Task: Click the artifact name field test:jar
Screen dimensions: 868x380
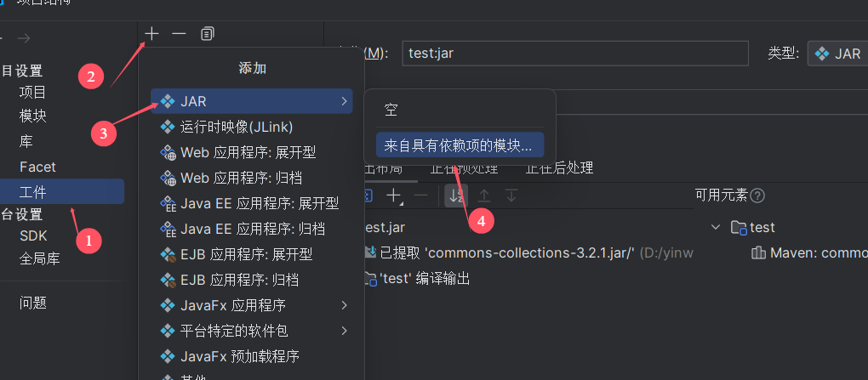Action: [x=575, y=54]
